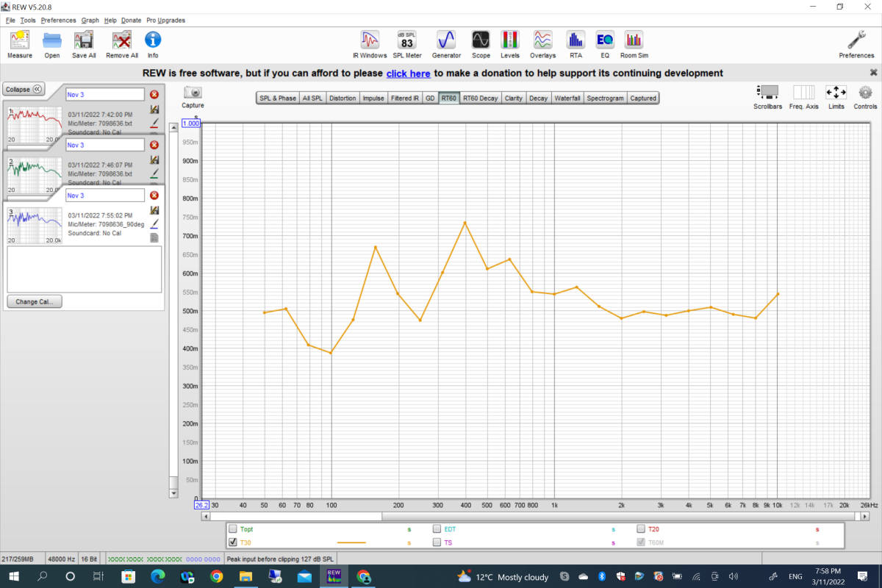
Task: Enable the EDT trace checkbox
Action: (437, 528)
